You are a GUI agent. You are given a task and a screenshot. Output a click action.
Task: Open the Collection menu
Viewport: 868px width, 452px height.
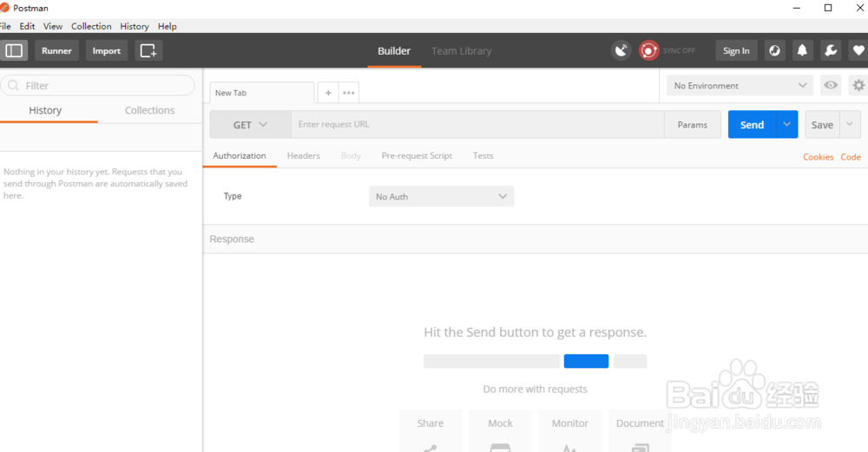[x=91, y=26]
